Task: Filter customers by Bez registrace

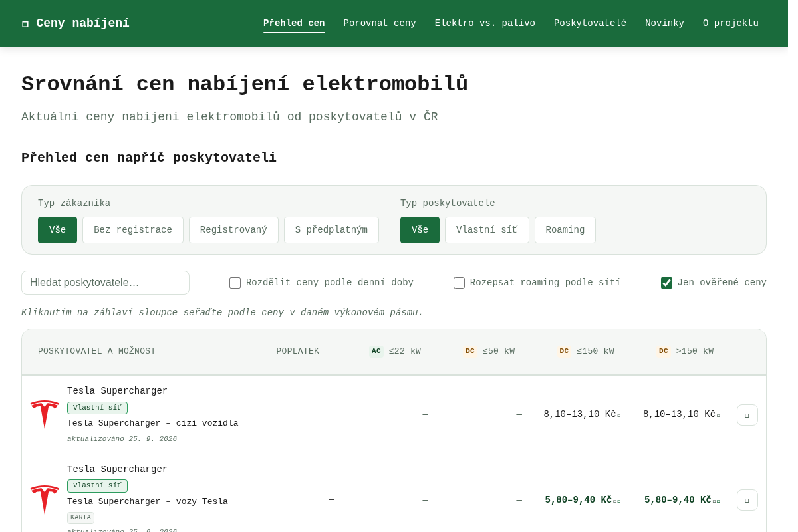Action: (x=133, y=230)
